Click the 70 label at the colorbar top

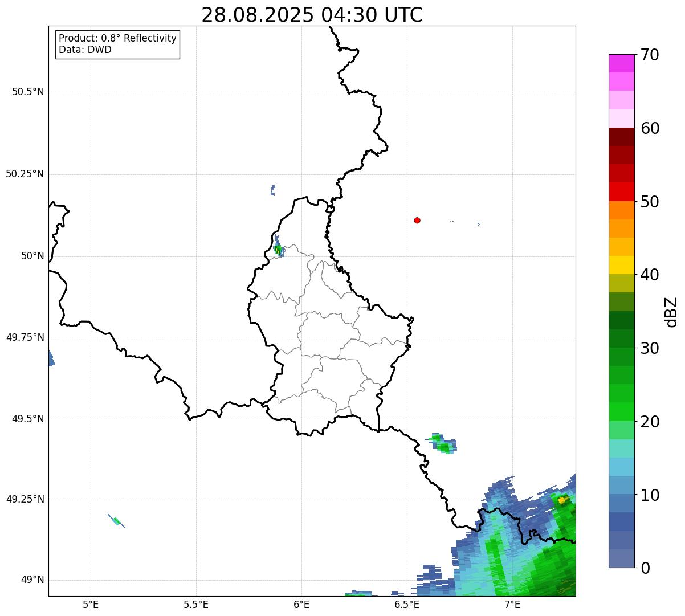click(x=650, y=55)
